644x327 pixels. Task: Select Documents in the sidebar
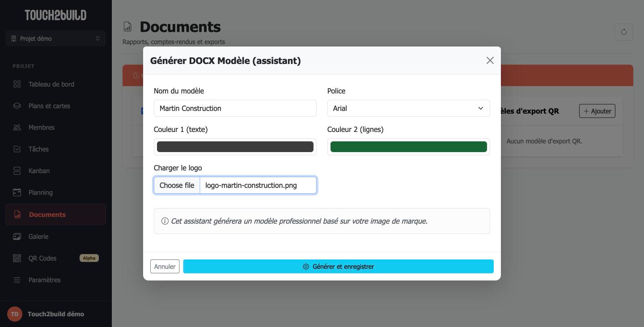click(x=56, y=214)
